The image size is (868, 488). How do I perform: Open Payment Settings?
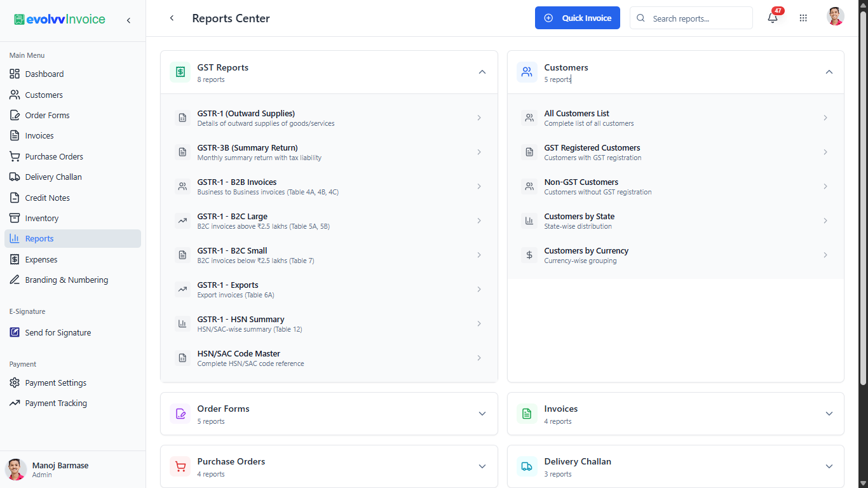(x=72, y=383)
